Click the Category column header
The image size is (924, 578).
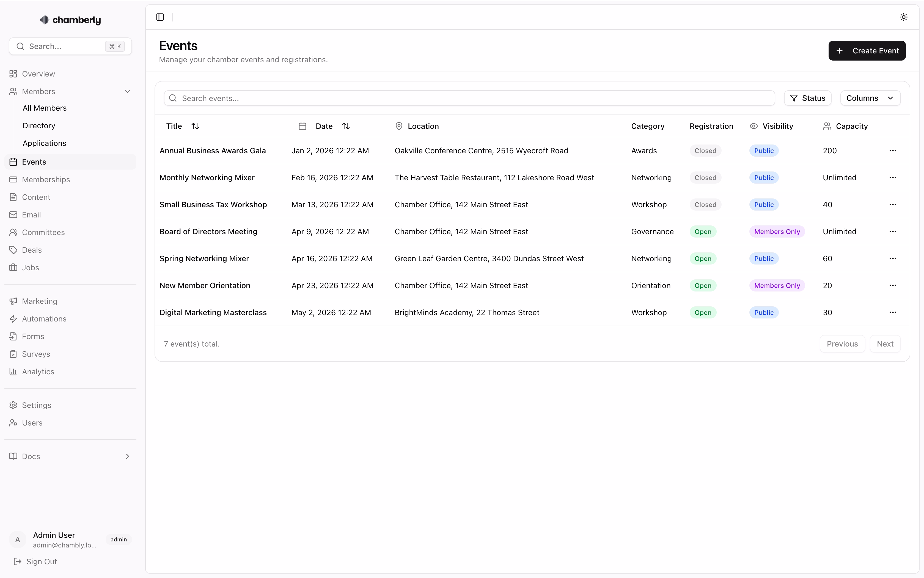click(x=648, y=126)
